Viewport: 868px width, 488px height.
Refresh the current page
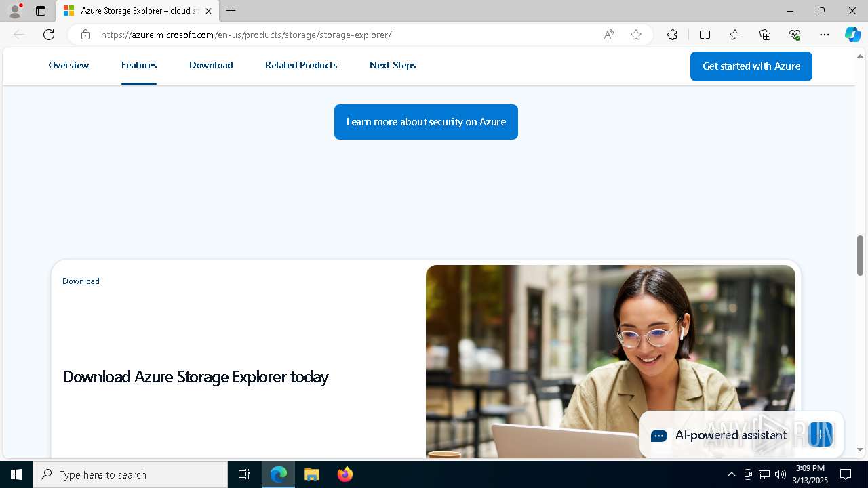pos(49,35)
